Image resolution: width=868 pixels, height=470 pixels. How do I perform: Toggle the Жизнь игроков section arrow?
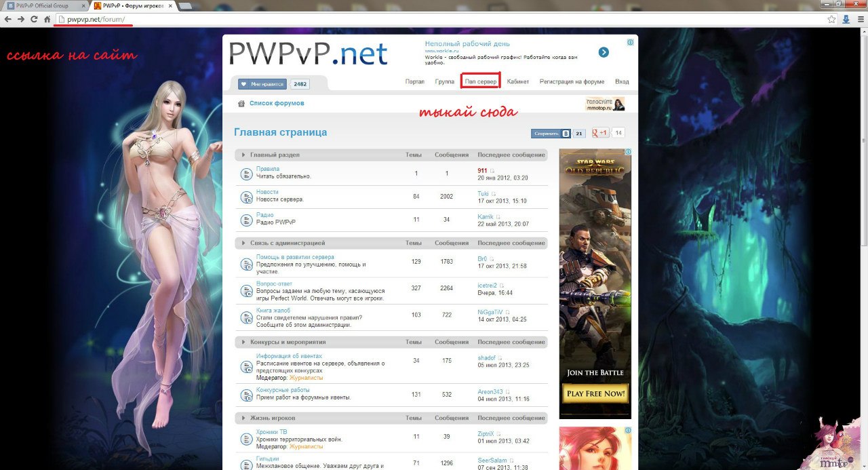(x=244, y=418)
